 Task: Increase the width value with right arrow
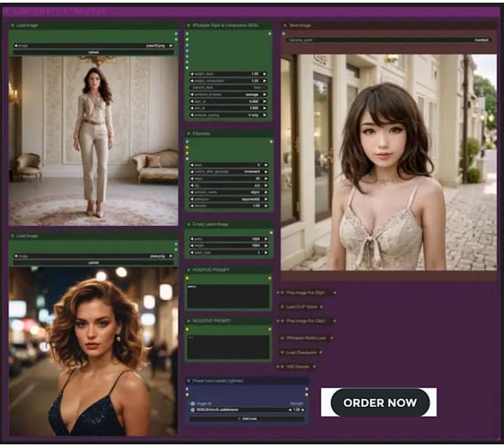coord(268,239)
